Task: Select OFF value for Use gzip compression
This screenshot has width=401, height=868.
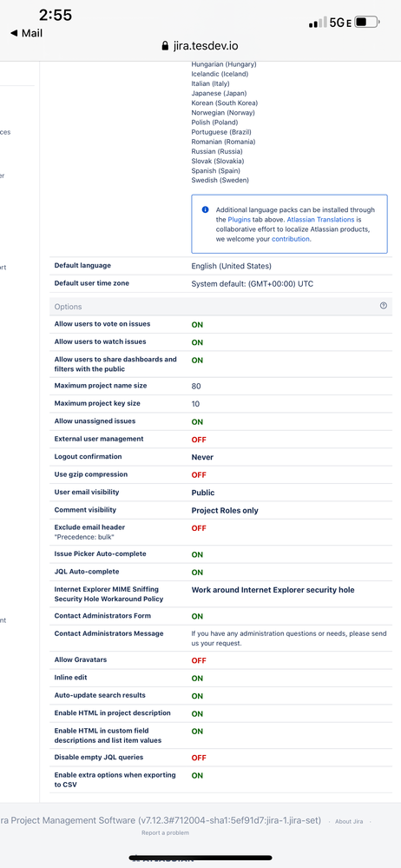Action: pyautogui.click(x=199, y=475)
